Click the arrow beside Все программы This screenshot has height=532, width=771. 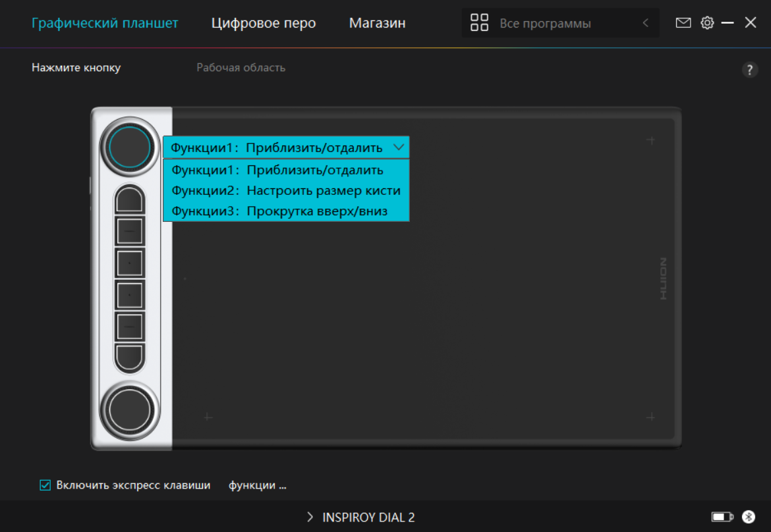645,23
